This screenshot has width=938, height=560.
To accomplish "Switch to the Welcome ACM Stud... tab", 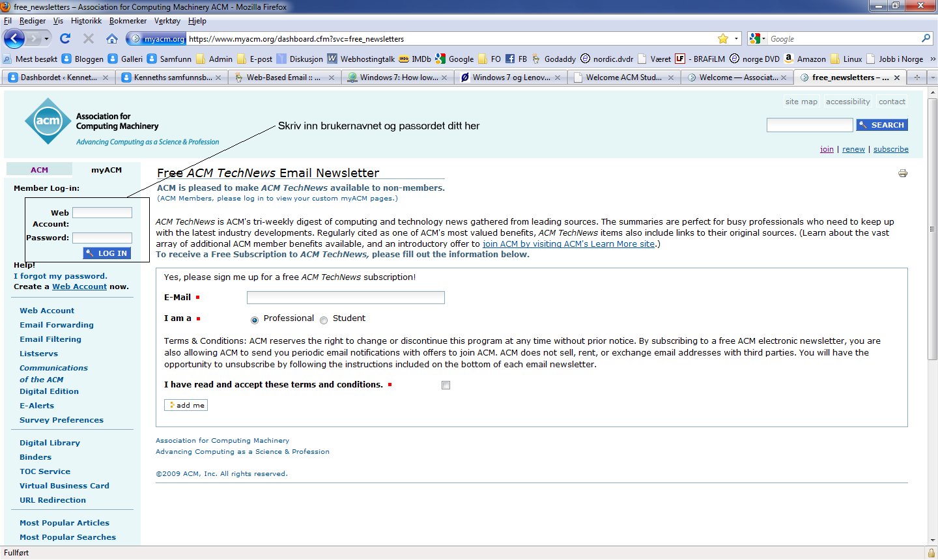I will tap(623, 77).
